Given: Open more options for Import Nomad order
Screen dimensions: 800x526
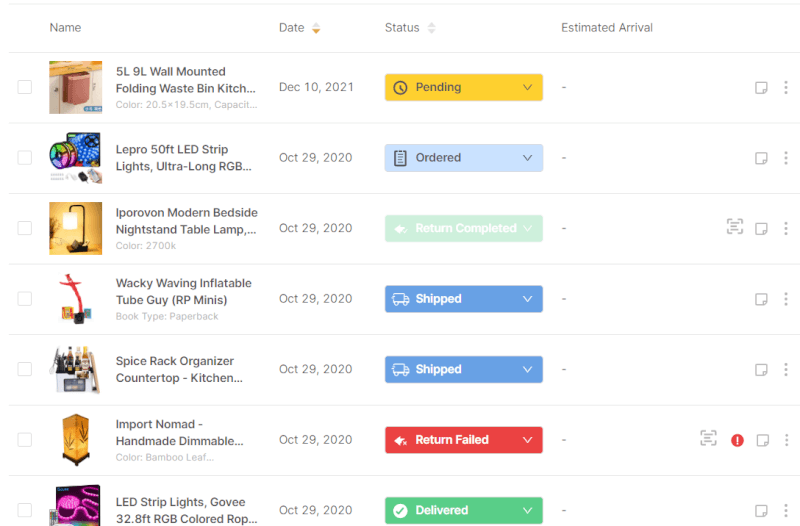Looking at the screenshot, I should pyautogui.click(x=786, y=440).
